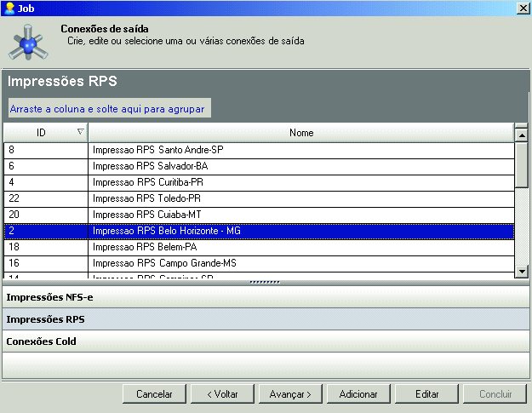Click the dotted splitter handle below the grid

coord(264,282)
